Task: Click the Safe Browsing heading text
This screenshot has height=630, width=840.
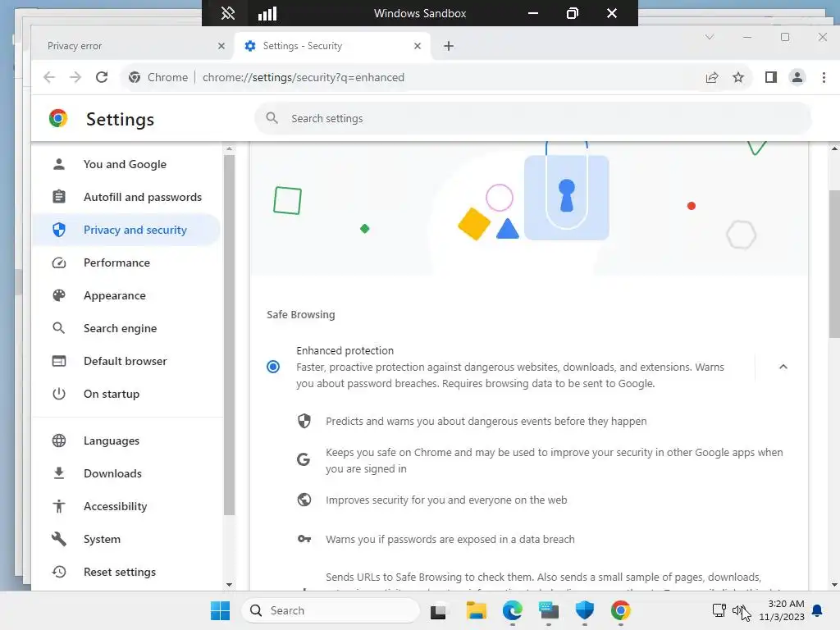Action: click(300, 314)
